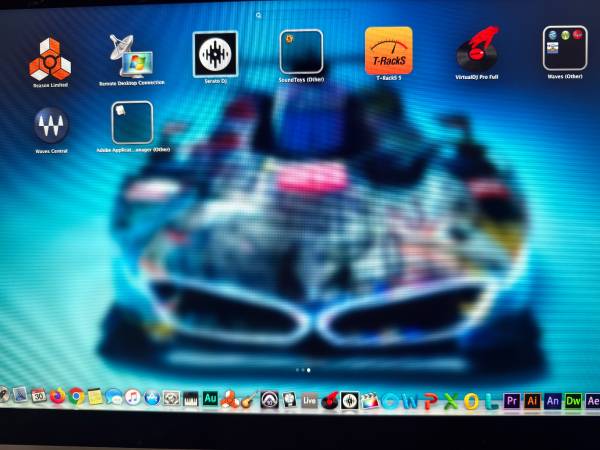Open Adobe Illustrator from the Dock
This screenshot has width=600, height=450.
tap(533, 401)
